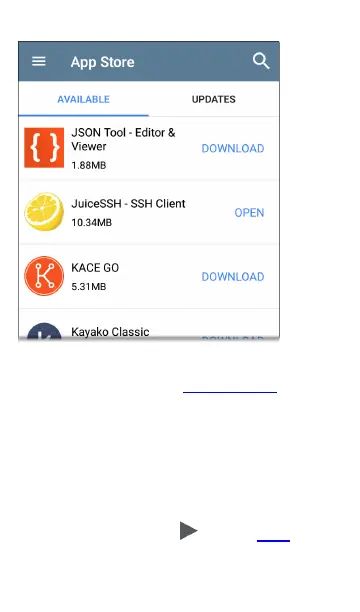Click the partially hidden Kayako DOWNLOAD button
Image resolution: width=360 pixels, height=612 pixels.
pos(233,338)
